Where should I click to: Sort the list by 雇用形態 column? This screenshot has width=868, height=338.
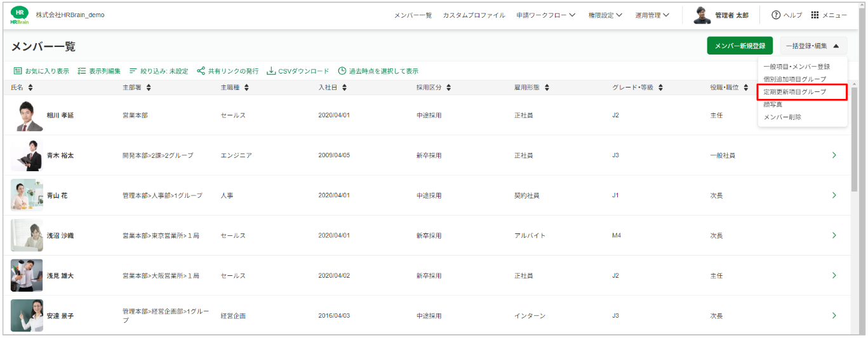pos(547,88)
